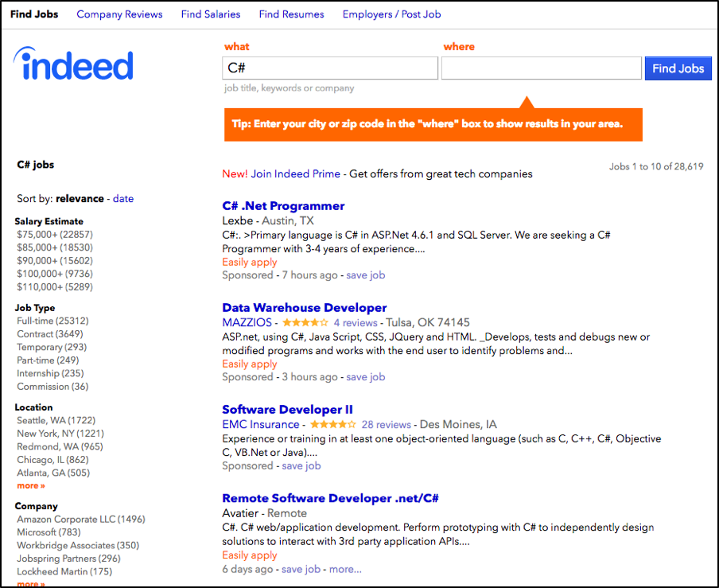Open Software Developer II job listing

(x=287, y=410)
